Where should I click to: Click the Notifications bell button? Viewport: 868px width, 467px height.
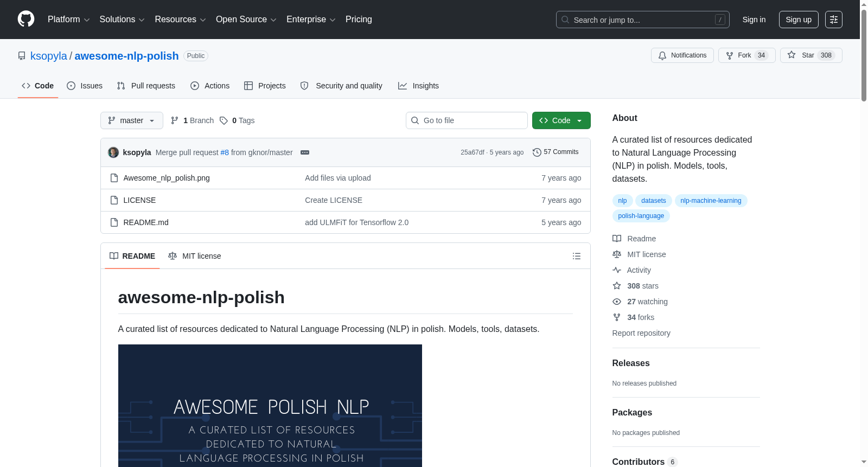point(682,55)
